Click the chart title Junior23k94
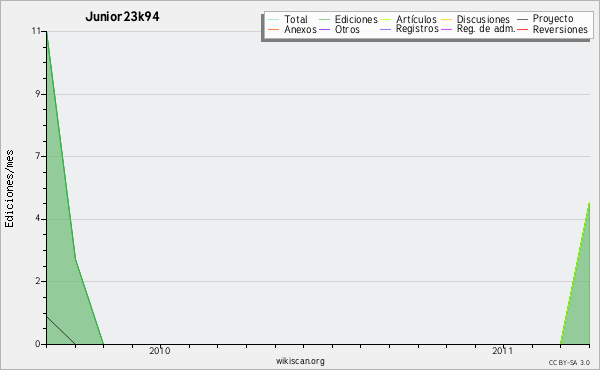The height and width of the screenshot is (370, 600). pyautogui.click(x=122, y=16)
